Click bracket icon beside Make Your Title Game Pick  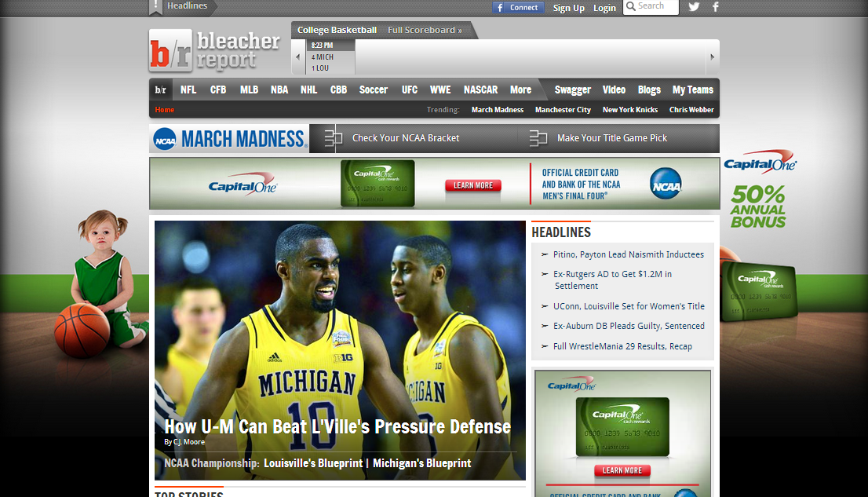(538, 138)
